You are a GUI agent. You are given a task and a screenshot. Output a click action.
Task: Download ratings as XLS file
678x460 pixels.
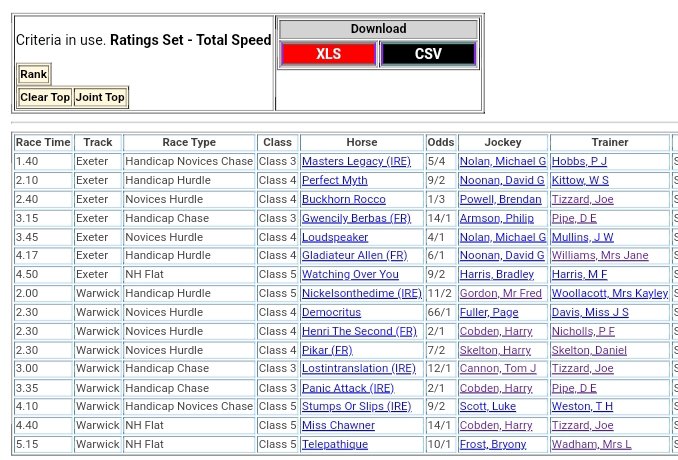click(x=328, y=54)
